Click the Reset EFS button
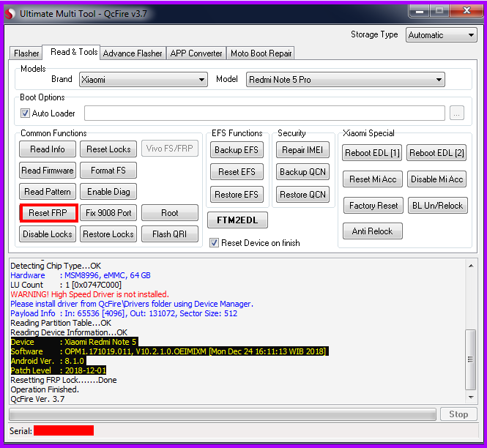 [x=237, y=172]
